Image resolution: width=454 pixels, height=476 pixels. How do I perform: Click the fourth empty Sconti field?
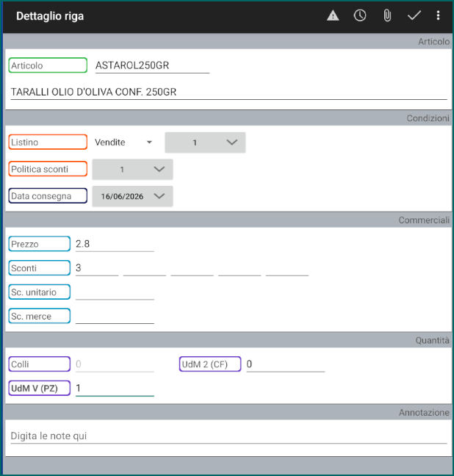(x=239, y=268)
